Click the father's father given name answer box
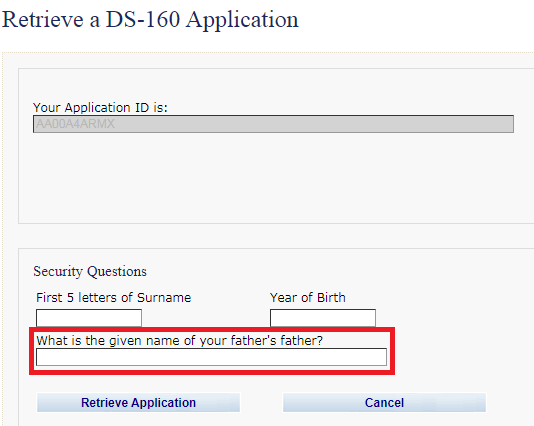The width and height of the screenshot is (534, 426). pyautogui.click(x=211, y=357)
